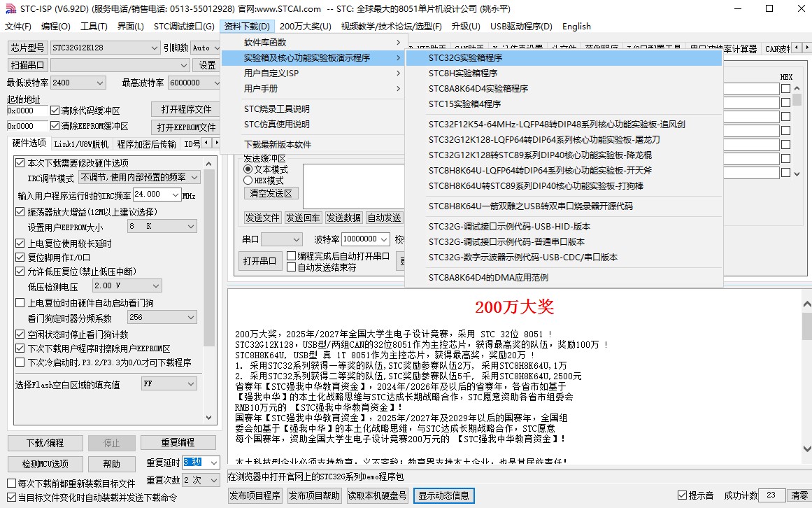
Task: Click 重复编程 button
Action: 178,443
